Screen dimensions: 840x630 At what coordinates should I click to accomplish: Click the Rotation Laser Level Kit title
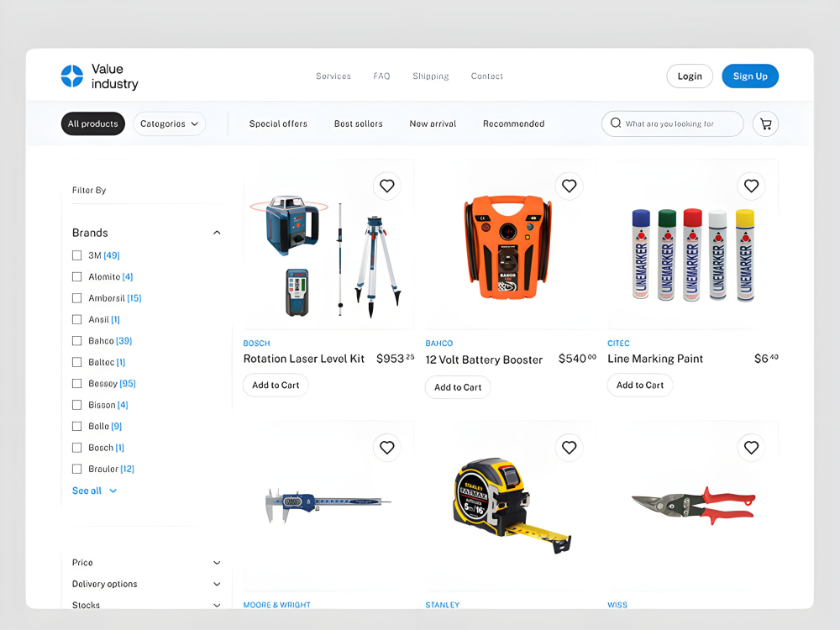(x=304, y=359)
